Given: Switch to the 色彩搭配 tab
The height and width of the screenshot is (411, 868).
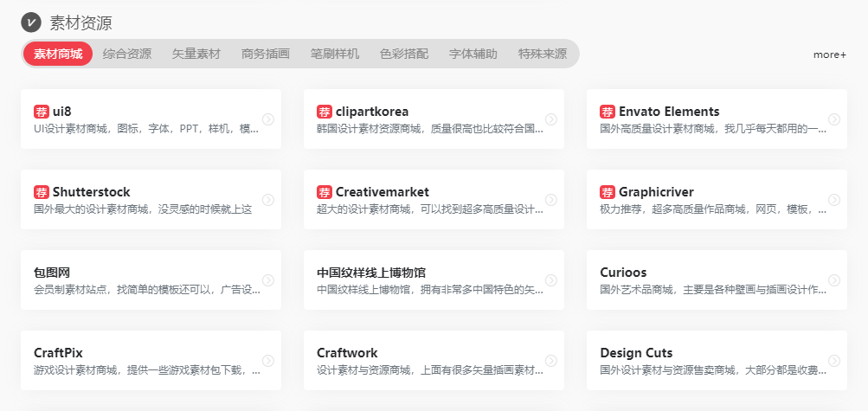Looking at the screenshot, I should [x=404, y=54].
